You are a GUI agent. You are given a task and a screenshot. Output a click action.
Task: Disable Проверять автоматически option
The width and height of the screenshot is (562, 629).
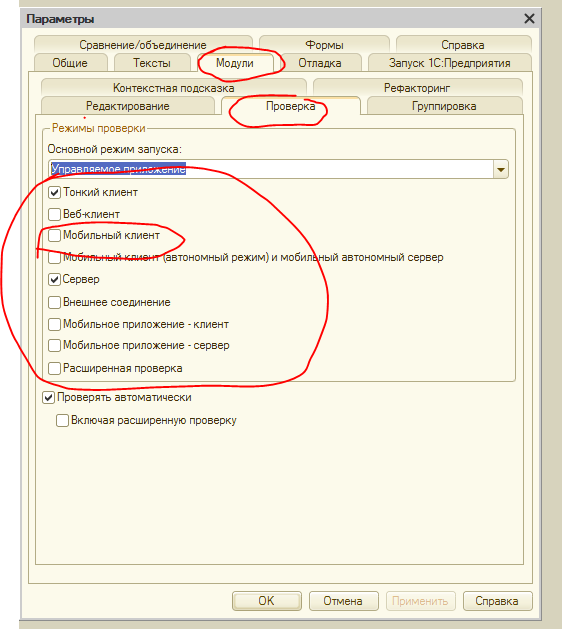49,398
